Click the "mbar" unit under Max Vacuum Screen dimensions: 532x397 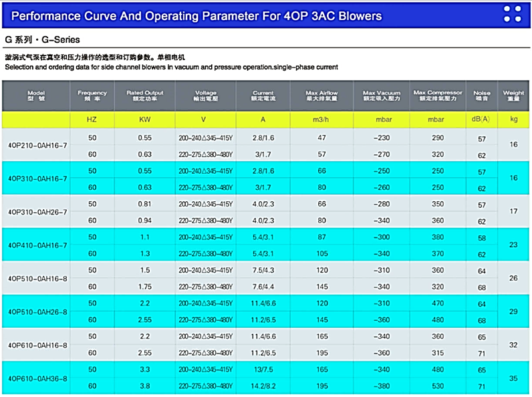click(384, 120)
